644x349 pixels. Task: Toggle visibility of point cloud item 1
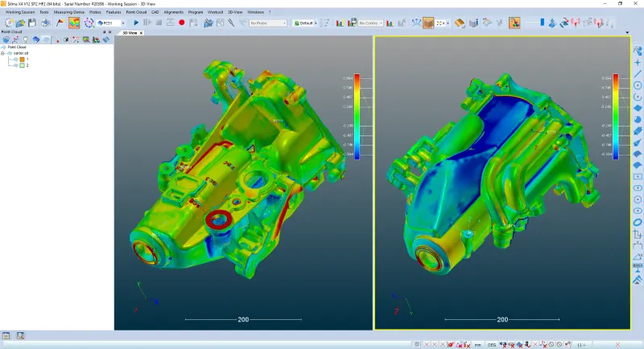coord(23,59)
